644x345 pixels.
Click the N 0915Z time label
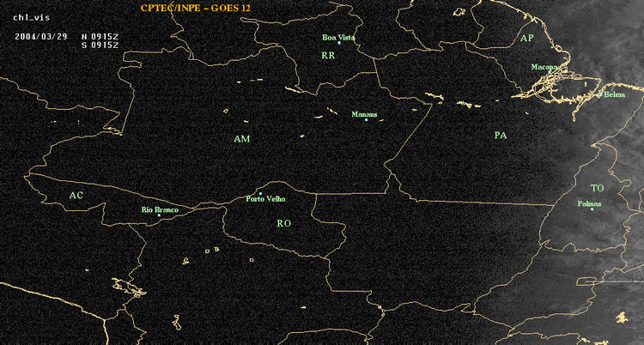(x=100, y=36)
